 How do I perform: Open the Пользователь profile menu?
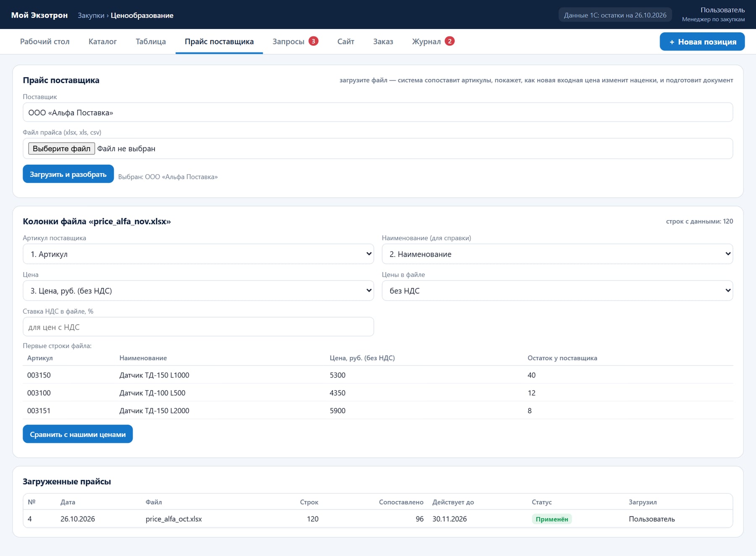click(x=714, y=14)
